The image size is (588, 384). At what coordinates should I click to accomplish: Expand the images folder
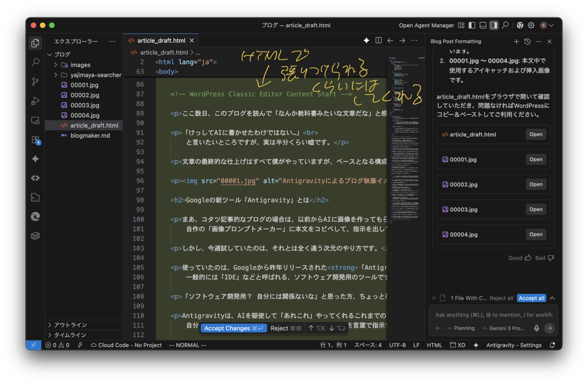[x=80, y=65]
